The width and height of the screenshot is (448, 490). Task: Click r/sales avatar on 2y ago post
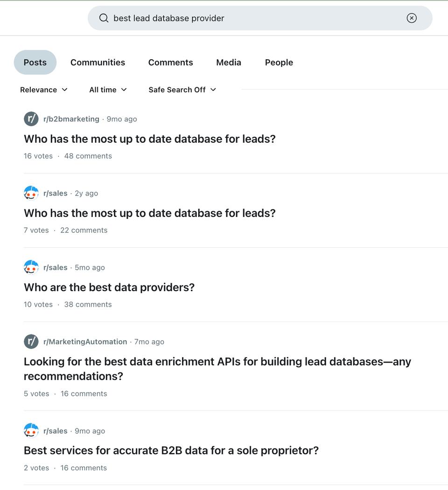[x=31, y=193]
